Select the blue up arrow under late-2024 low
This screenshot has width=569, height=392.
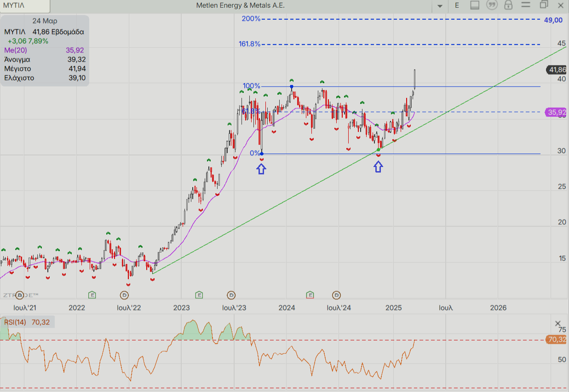click(x=378, y=167)
